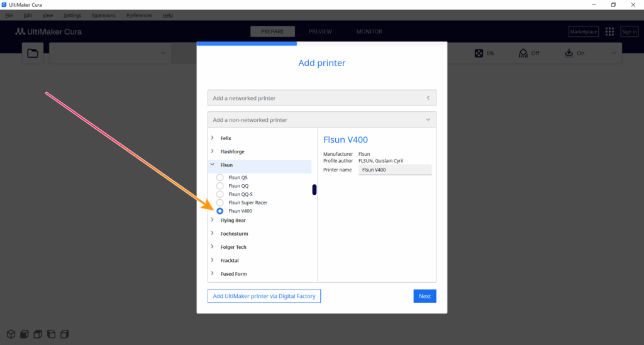Click the Flsun V400 heading text
The image size is (644, 345).
tap(345, 140)
